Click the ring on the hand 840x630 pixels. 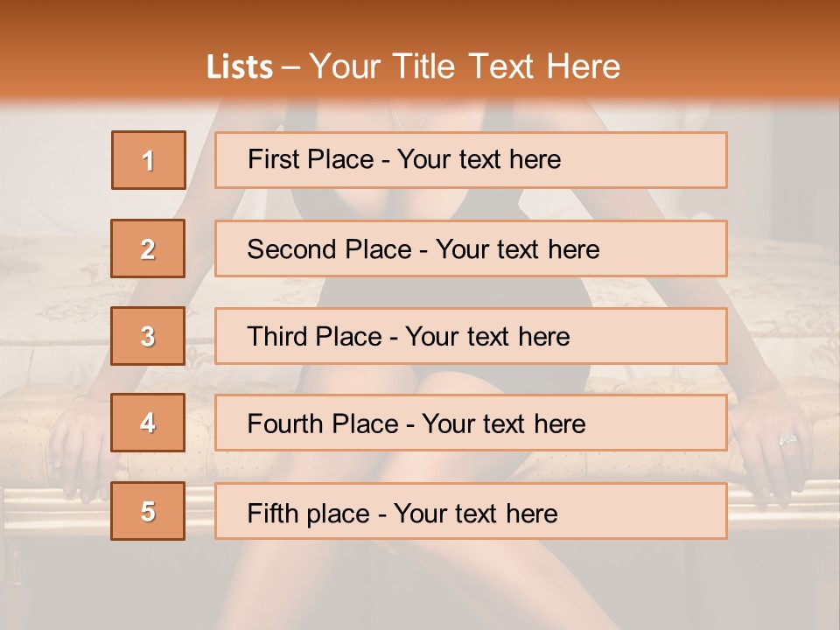tap(787, 439)
